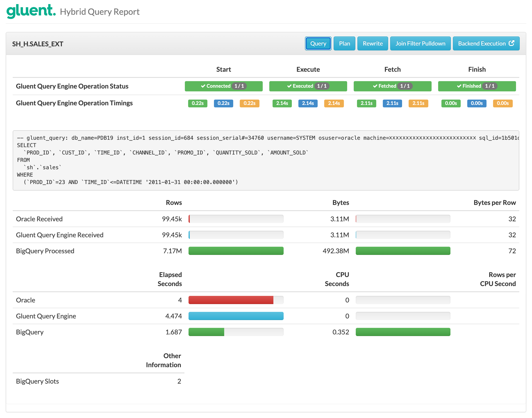Click the SQL query code block
Image resolution: width=532 pixels, height=418 pixels.
click(x=266, y=160)
